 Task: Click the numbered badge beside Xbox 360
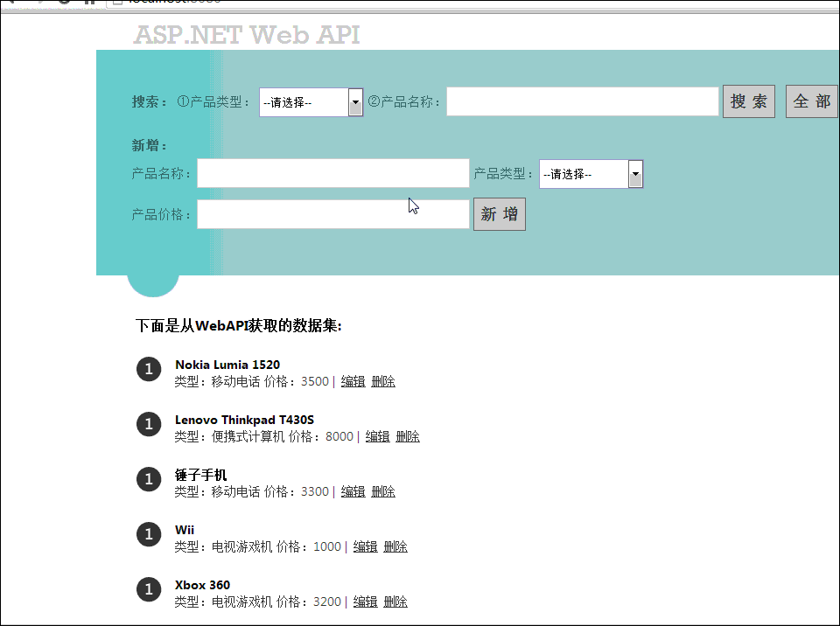click(x=149, y=589)
